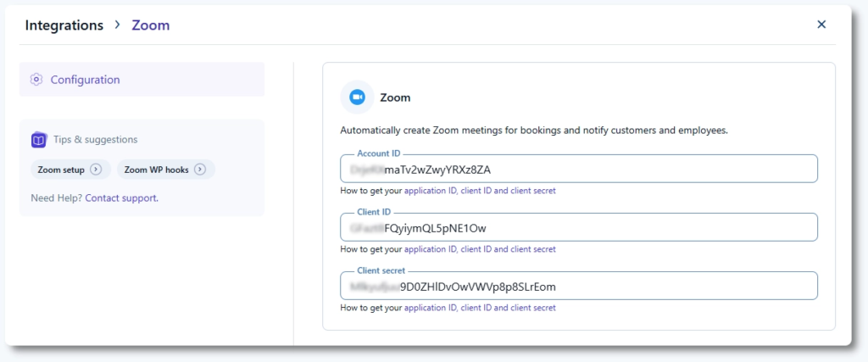
Task: Go back to Integrations via breadcrumb
Action: pos(64,25)
